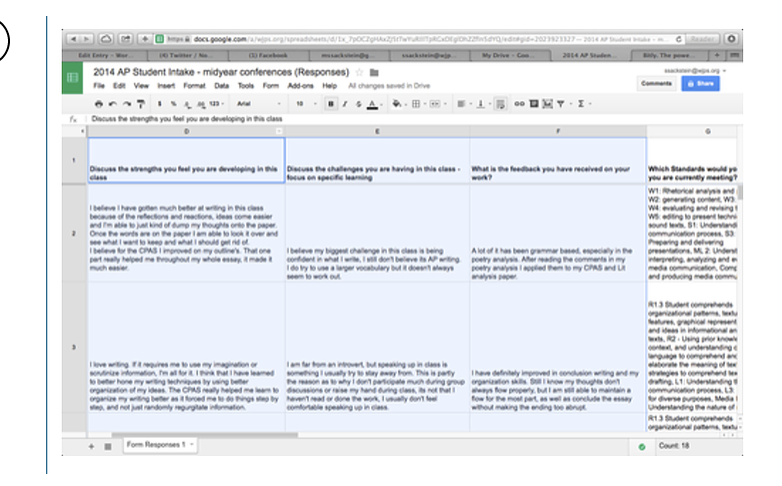Open font size 10 dropdown

click(306, 104)
